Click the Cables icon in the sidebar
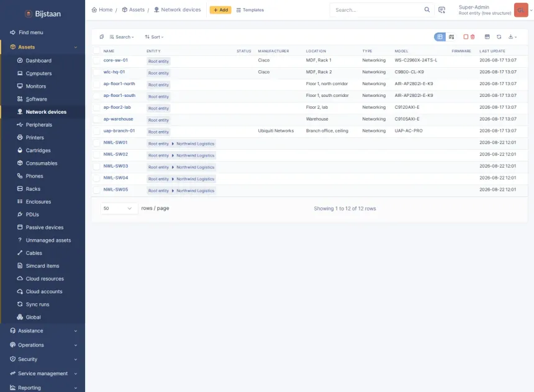 20,253
